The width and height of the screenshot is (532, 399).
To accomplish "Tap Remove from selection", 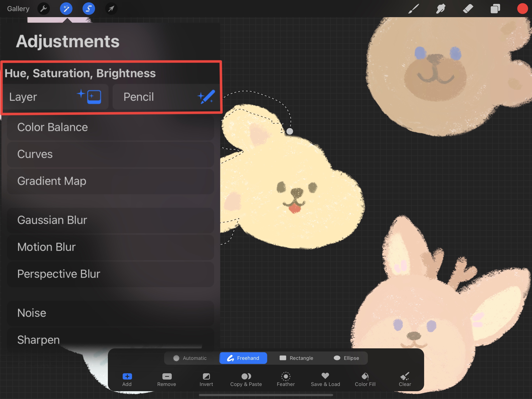I will click(x=167, y=380).
